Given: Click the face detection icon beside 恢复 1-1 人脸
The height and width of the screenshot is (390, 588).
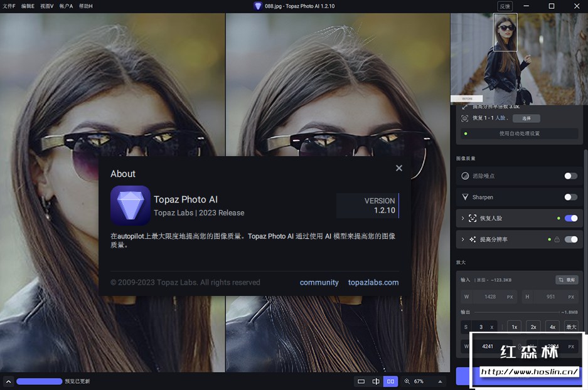Looking at the screenshot, I should tap(464, 119).
